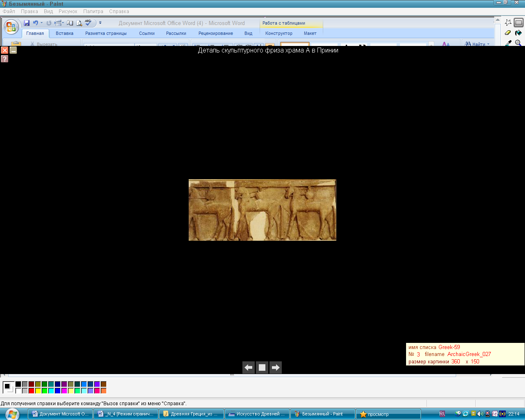Pick the black color swatch
The height and width of the screenshot is (420, 525).
click(18, 384)
